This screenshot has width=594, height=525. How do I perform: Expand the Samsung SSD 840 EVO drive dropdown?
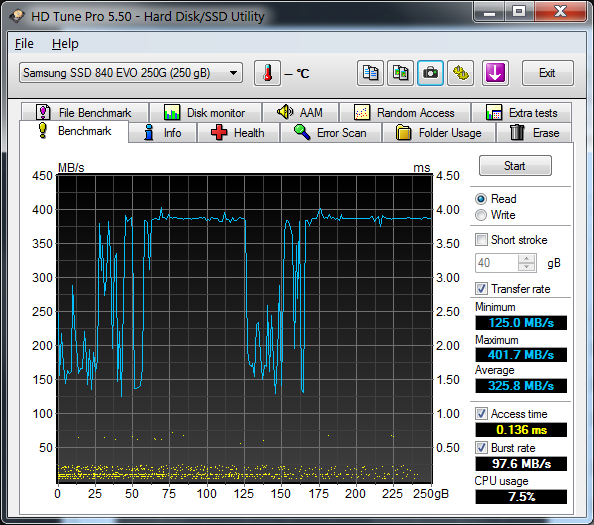click(131, 72)
